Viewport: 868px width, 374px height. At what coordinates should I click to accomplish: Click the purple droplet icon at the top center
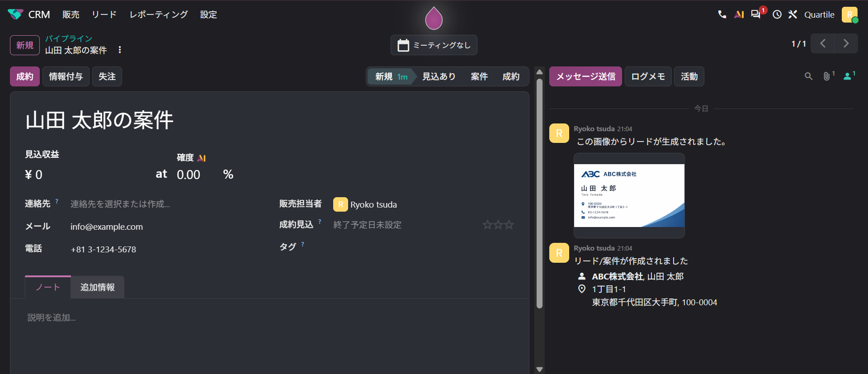tap(434, 18)
